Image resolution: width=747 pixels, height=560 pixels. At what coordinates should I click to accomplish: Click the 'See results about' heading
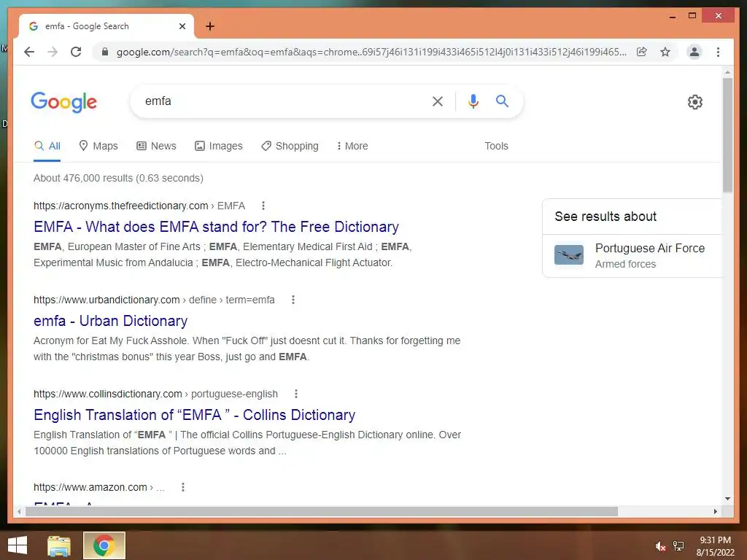605,217
